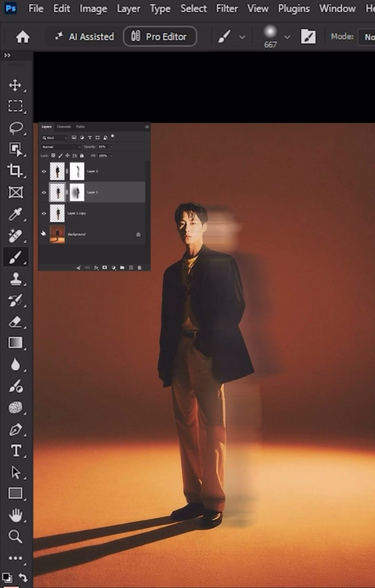Hide Layer 2 with its eye icon

tap(43, 172)
